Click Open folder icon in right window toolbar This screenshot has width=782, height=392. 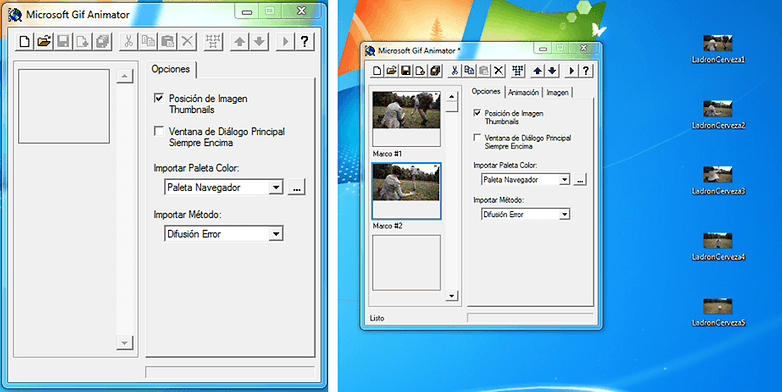[391, 71]
